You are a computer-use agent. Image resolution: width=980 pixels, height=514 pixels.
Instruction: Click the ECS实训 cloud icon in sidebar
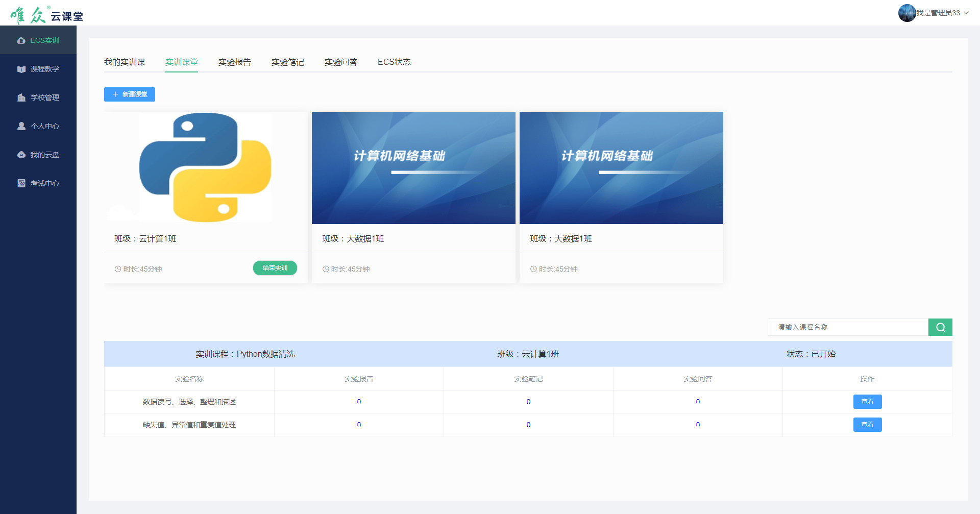[21, 40]
